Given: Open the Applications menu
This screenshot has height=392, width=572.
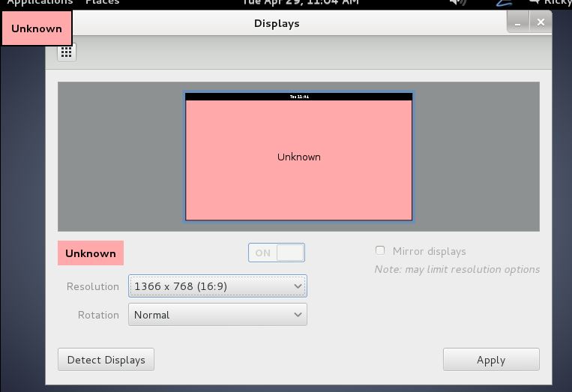Looking at the screenshot, I should tap(40, 2).
